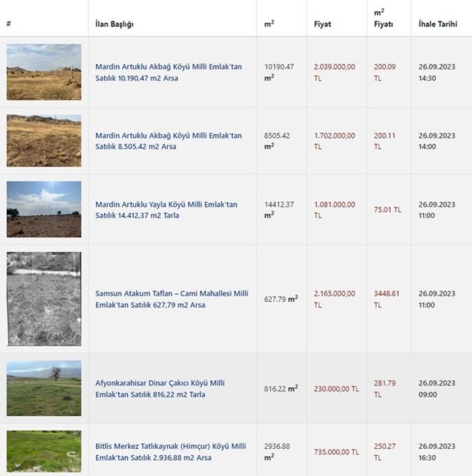Image resolution: width=472 pixels, height=476 pixels.
Task: Click the Afyonkarahisar green field thumbnail
Action: [x=44, y=388]
